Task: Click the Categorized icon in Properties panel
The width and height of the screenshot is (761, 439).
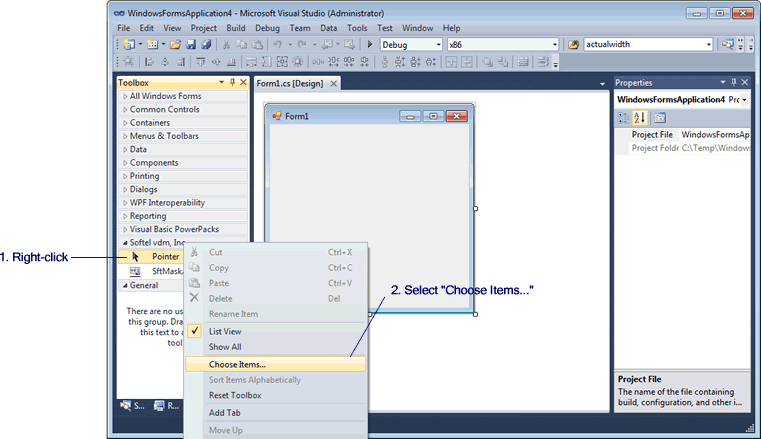Action: (x=623, y=117)
